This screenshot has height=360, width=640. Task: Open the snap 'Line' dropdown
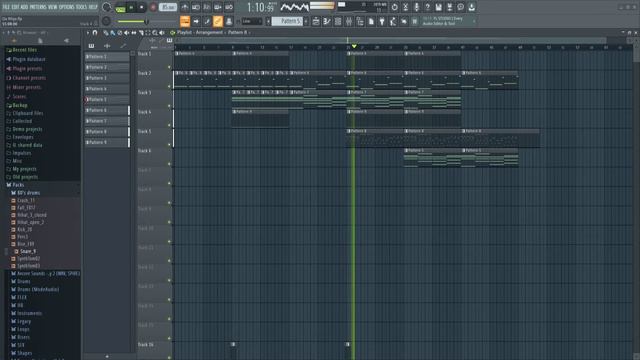252,21
